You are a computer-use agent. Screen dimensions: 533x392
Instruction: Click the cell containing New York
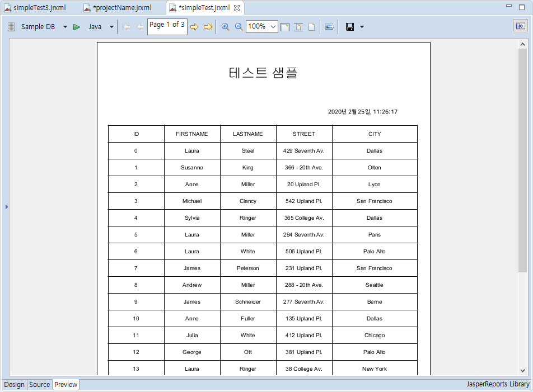(x=375, y=369)
